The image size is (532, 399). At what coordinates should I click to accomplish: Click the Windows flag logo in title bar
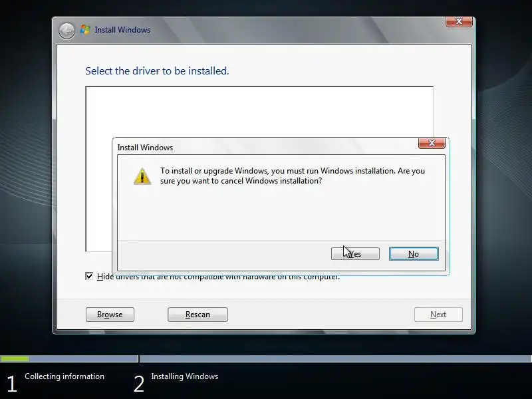click(x=85, y=29)
